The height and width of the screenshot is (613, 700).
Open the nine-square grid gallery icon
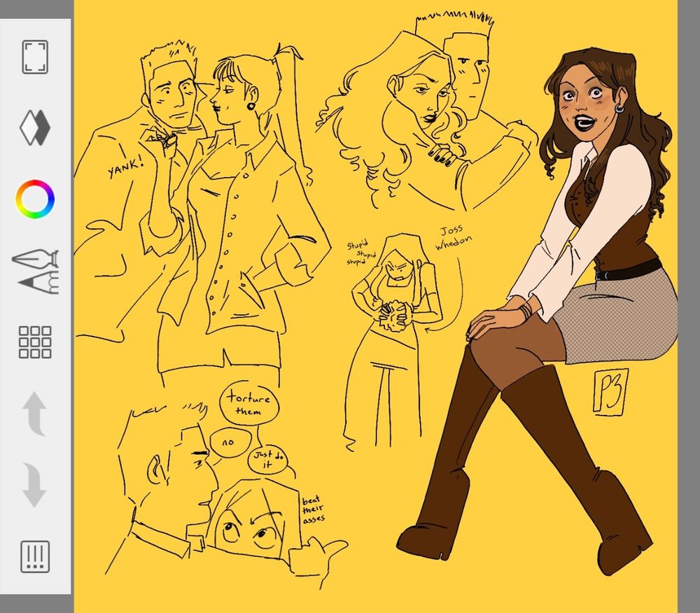pos(35,341)
